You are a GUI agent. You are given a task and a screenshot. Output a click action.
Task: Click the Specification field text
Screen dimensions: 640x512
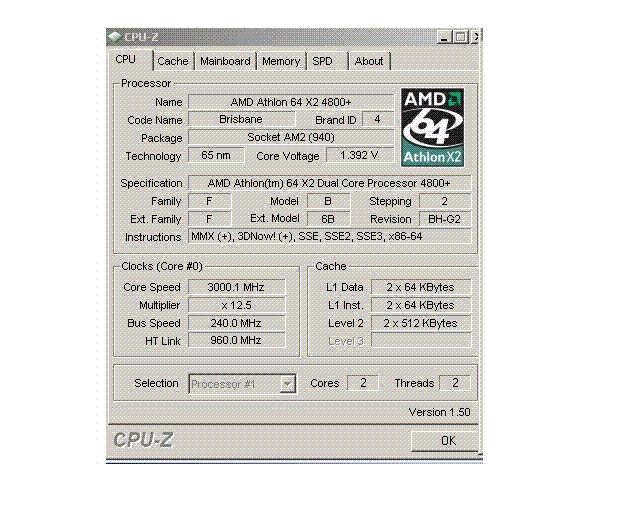[x=329, y=183]
